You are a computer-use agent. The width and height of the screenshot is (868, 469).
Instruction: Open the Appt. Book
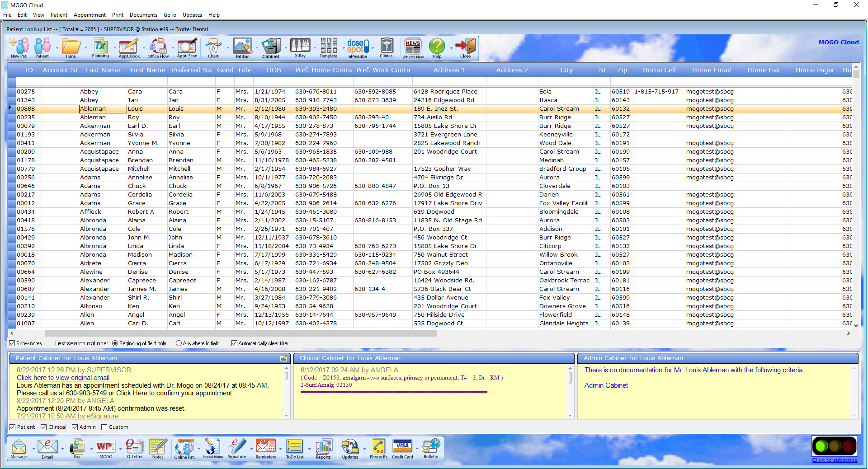pos(129,48)
